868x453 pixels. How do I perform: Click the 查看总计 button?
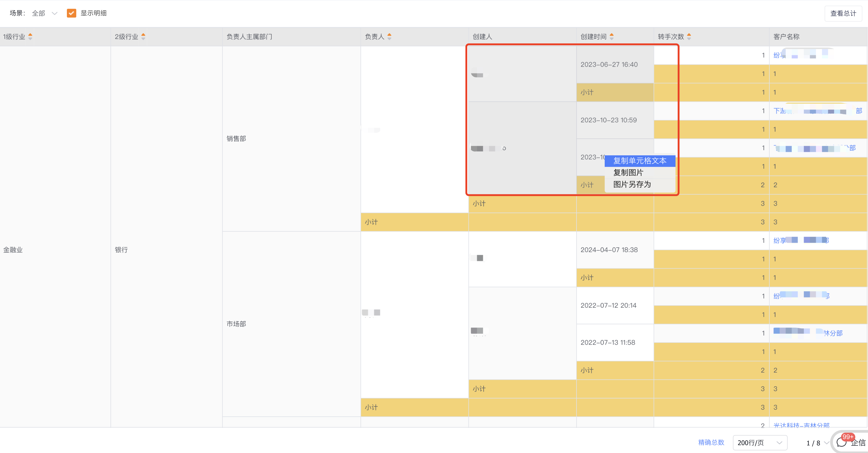[843, 14]
